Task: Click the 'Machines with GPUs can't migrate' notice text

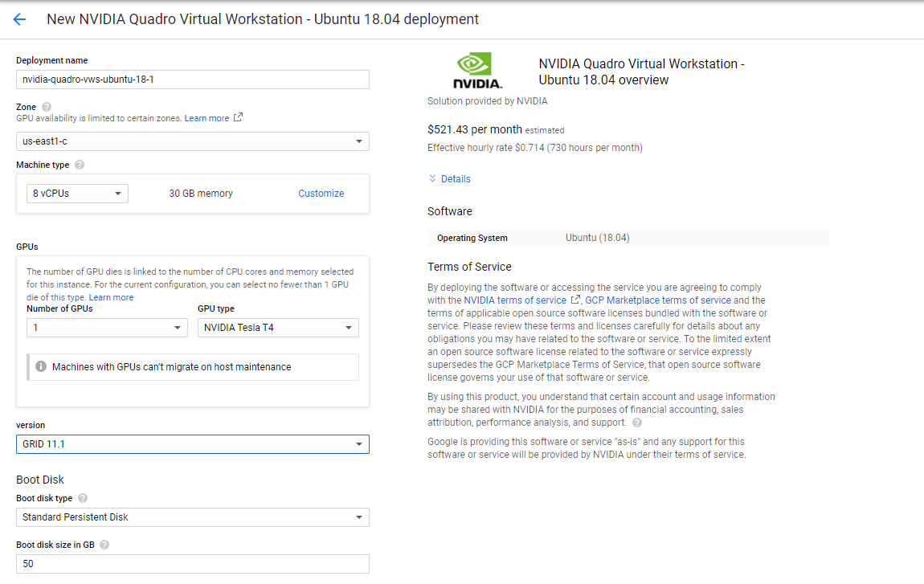Action: click(171, 367)
